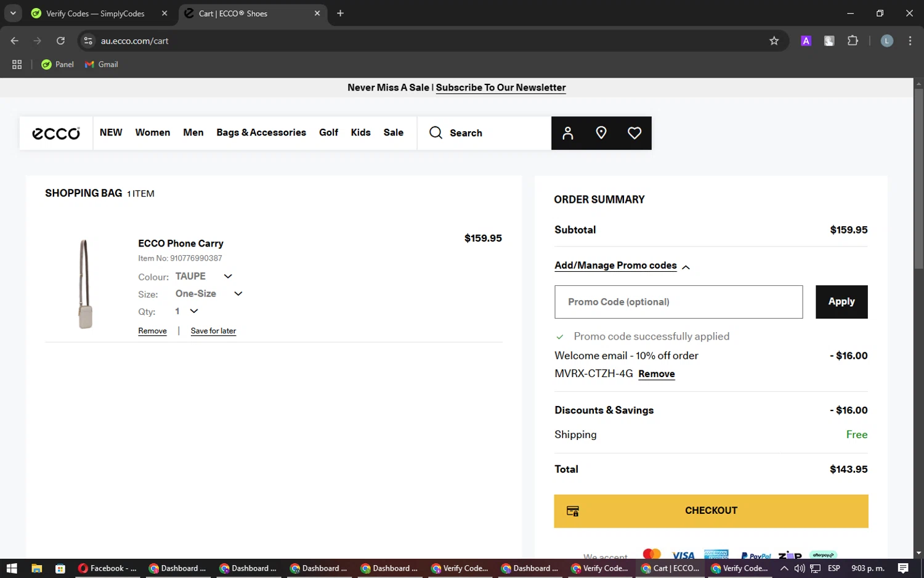Screen dimensions: 924x578
Task: Switch to Cart ECCO taskbar window
Action: 670,568
